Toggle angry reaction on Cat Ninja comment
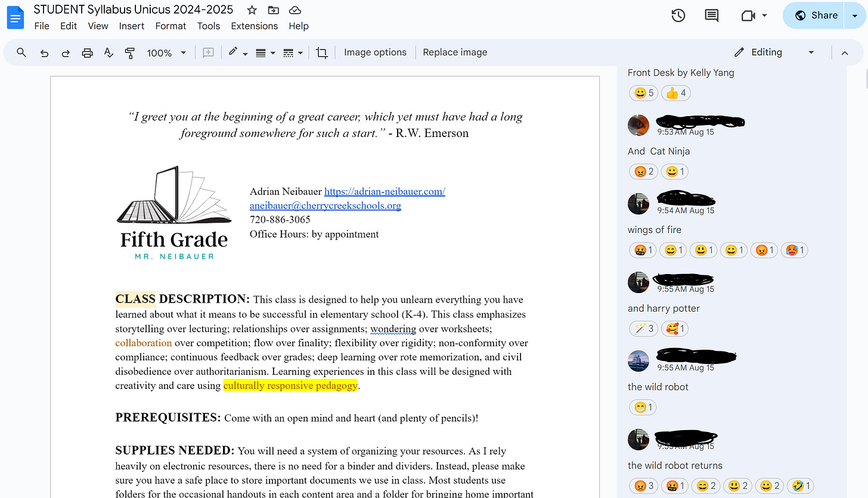 643,172
